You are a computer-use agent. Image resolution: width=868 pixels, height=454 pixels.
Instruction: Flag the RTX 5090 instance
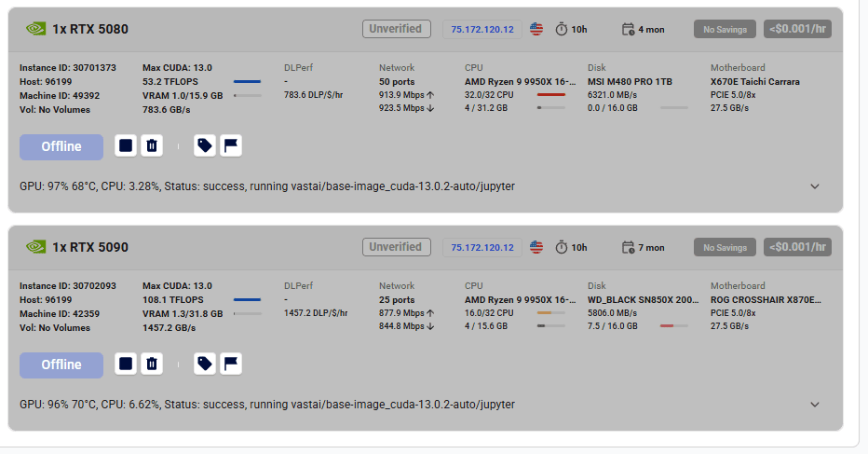point(231,364)
